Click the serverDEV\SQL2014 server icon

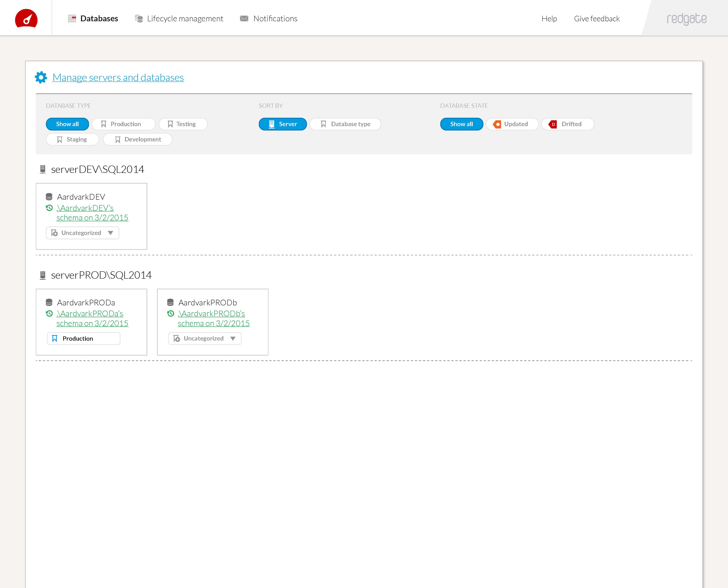(x=43, y=169)
